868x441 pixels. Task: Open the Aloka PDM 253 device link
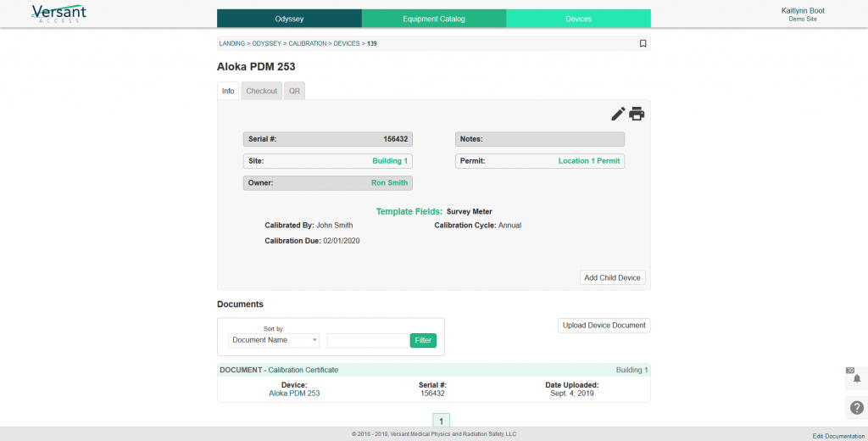294,394
